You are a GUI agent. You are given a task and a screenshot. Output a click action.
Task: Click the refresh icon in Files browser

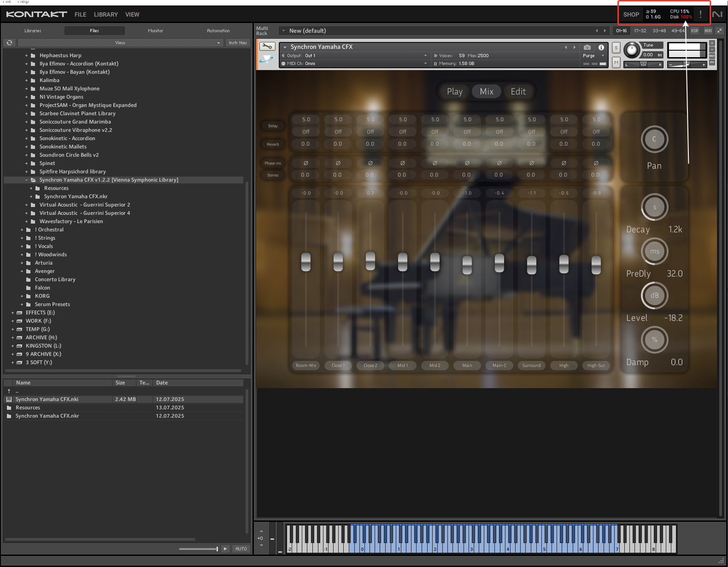click(9, 42)
